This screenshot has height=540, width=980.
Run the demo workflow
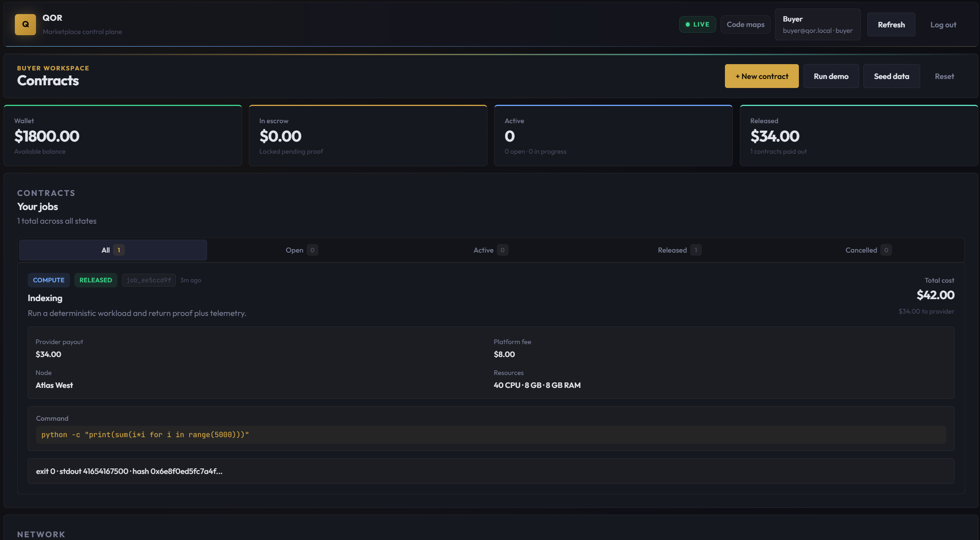831,76
